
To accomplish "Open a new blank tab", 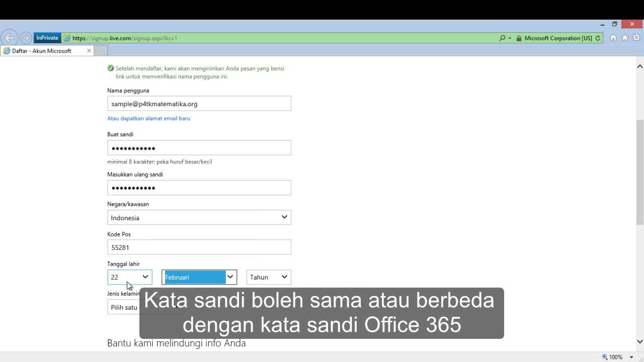I will point(101,51).
